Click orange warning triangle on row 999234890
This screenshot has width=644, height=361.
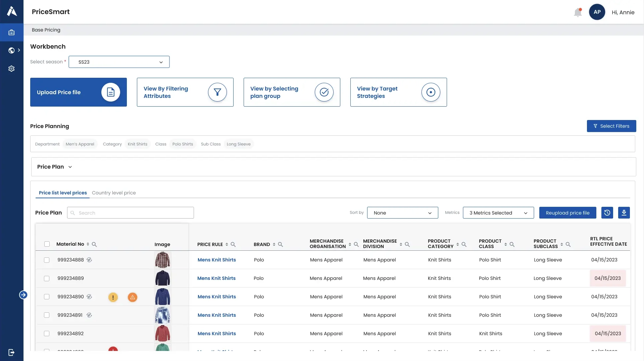[x=133, y=297]
